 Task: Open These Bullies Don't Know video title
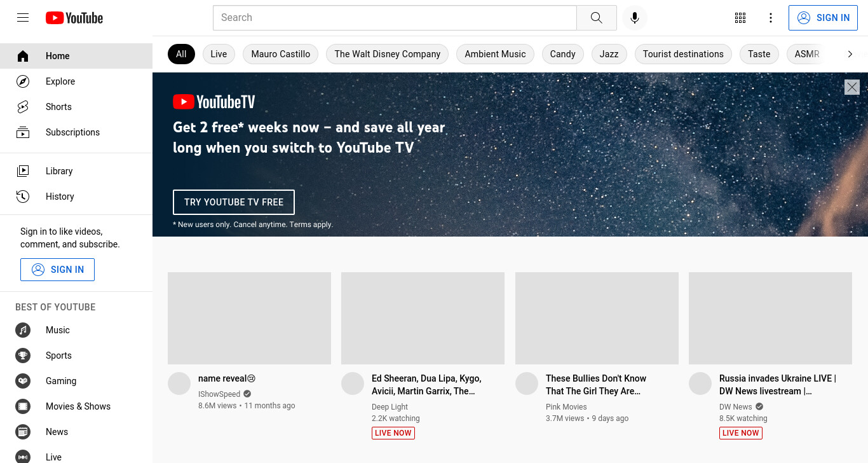point(596,385)
